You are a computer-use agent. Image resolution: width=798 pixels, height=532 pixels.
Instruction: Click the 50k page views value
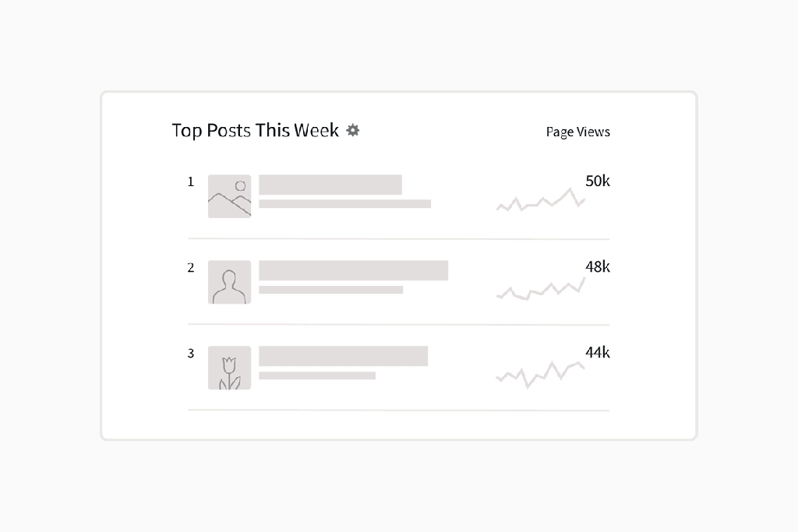[598, 181]
